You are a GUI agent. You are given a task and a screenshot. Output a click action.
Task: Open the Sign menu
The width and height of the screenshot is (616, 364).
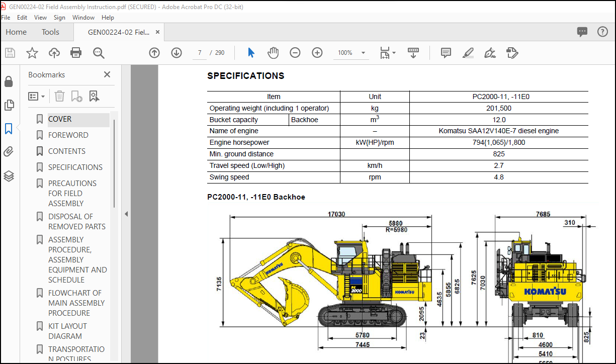click(x=59, y=17)
